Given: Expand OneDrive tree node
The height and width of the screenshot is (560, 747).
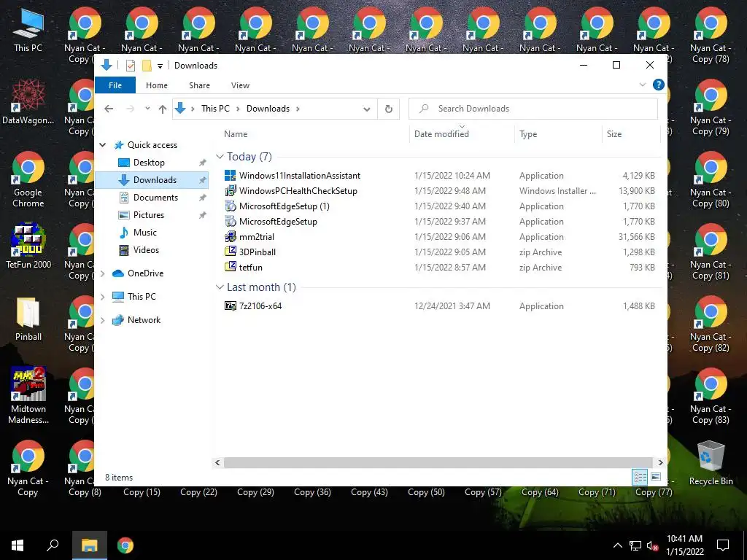Looking at the screenshot, I should coord(103,273).
